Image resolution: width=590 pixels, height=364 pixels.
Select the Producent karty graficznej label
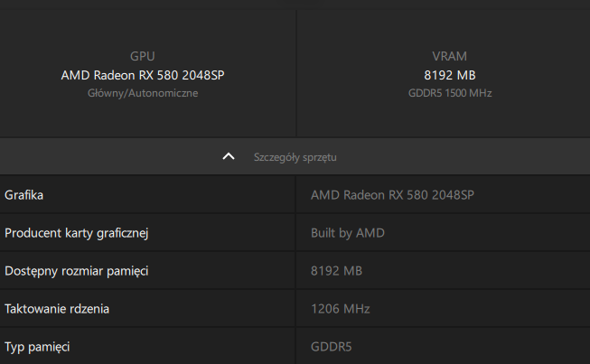[x=76, y=233]
